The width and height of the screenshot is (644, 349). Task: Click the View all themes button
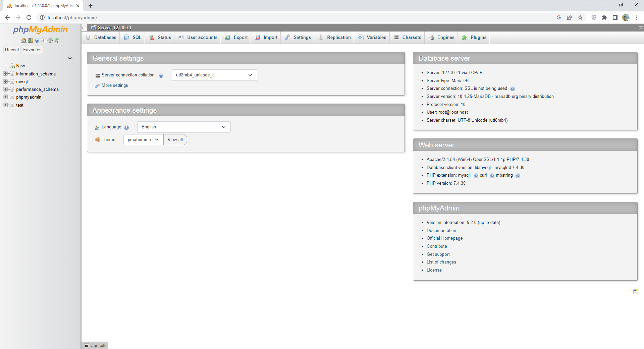click(x=175, y=140)
